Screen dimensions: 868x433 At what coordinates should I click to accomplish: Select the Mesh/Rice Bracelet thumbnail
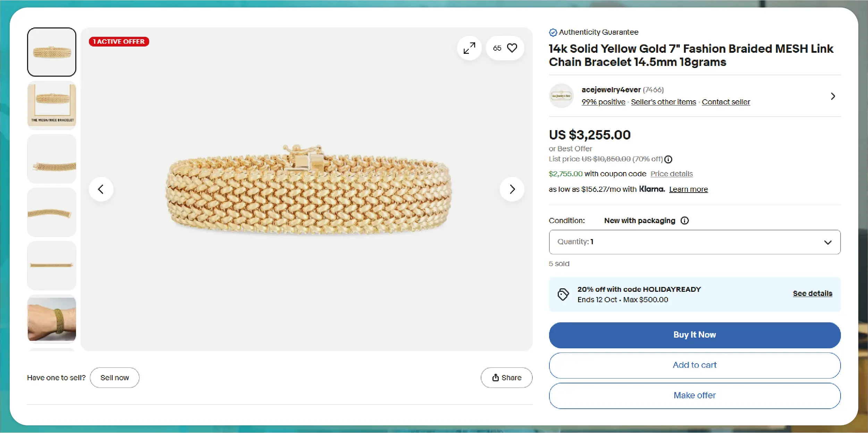coord(52,105)
